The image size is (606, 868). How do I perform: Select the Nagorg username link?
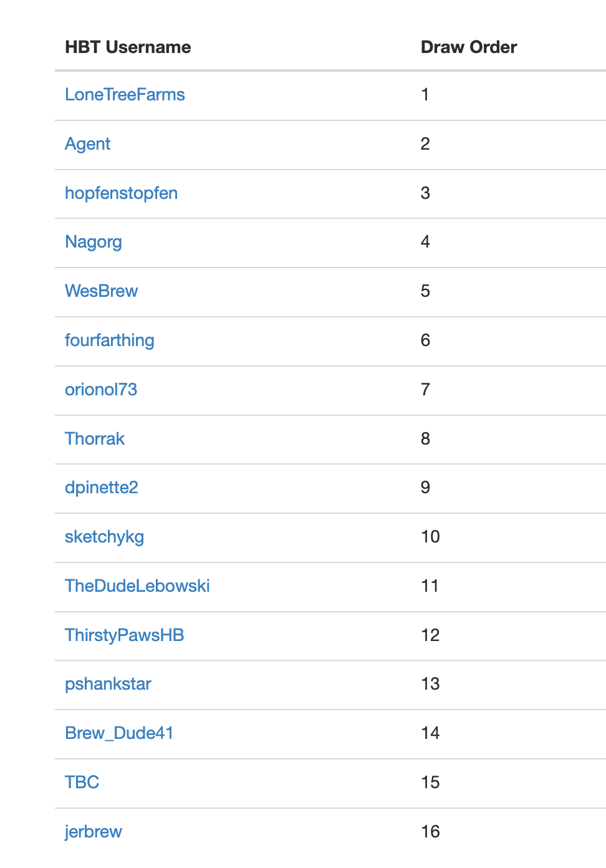pyautogui.click(x=94, y=242)
